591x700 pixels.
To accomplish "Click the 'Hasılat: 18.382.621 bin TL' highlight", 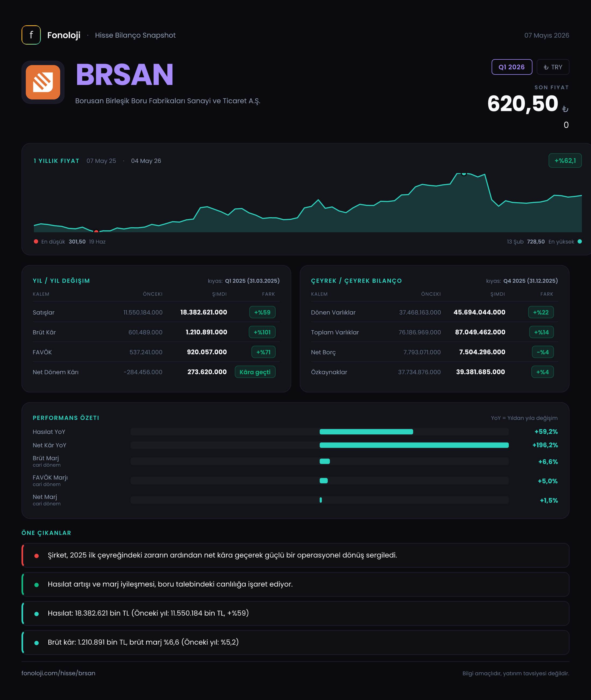I will click(295, 613).
